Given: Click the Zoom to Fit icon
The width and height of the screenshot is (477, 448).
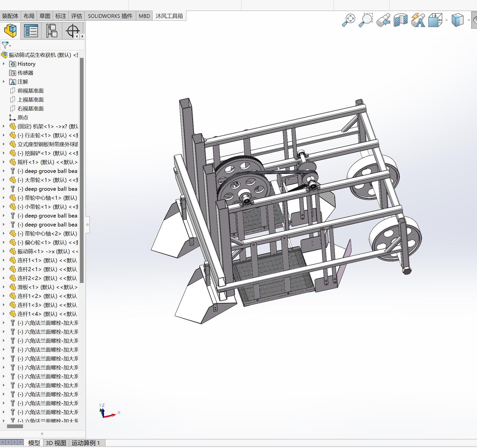Looking at the screenshot, I should pyautogui.click(x=349, y=20).
